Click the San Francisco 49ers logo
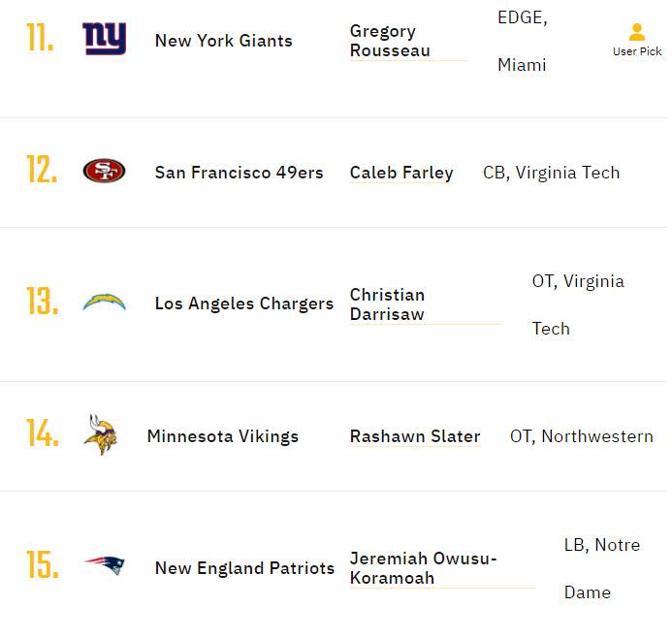The image size is (672, 639). [x=104, y=171]
